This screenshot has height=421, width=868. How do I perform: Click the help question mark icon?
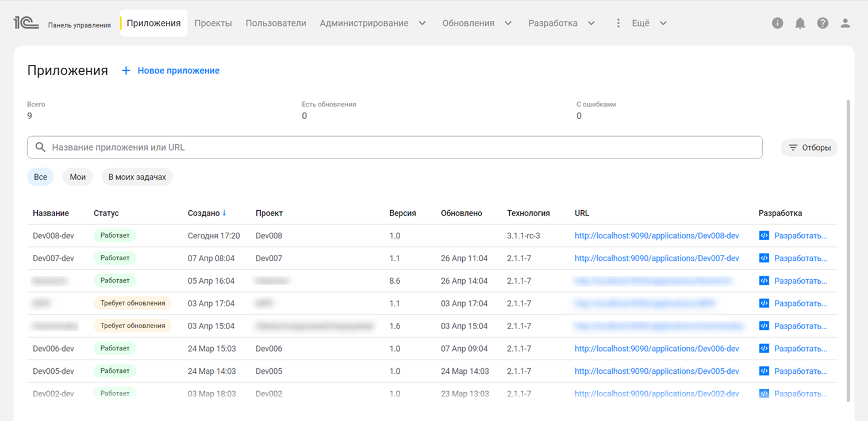[823, 23]
